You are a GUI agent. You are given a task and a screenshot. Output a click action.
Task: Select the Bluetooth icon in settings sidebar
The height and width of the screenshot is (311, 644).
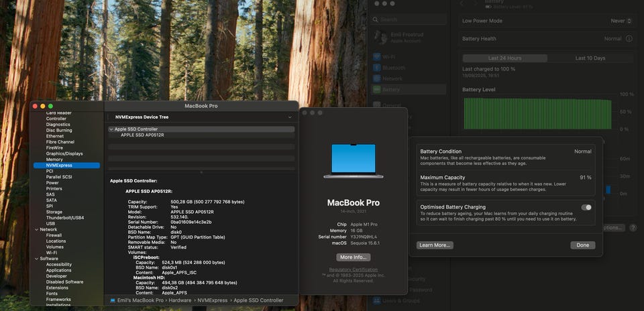pos(377,68)
